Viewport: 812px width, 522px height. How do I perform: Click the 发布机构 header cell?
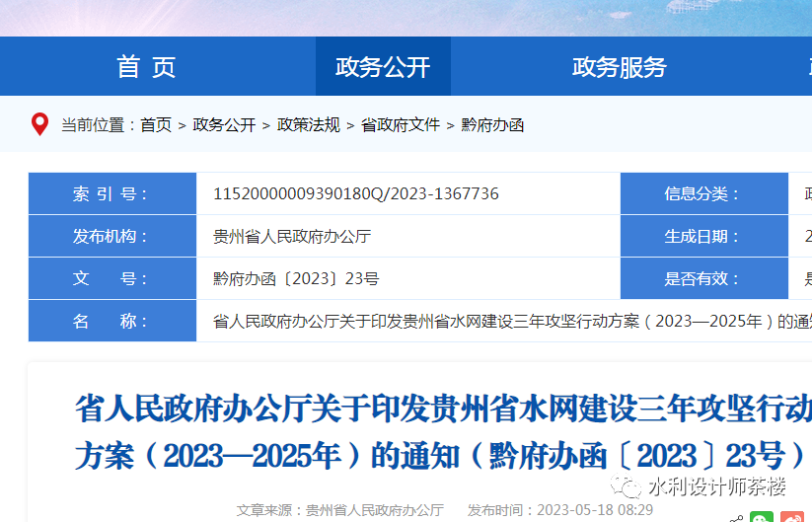click(x=112, y=236)
